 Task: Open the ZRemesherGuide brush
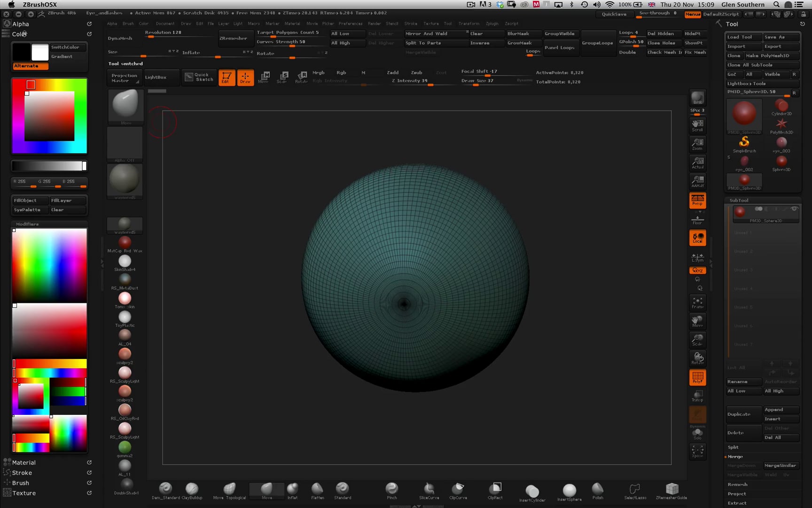click(x=671, y=489)
